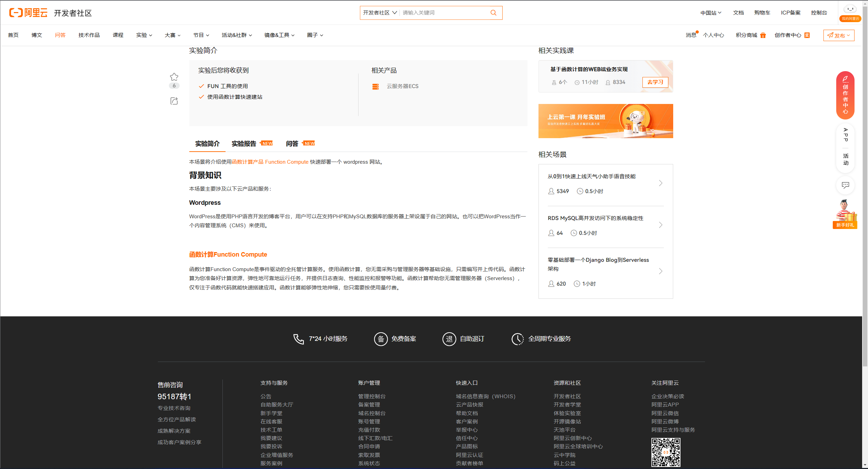The image size is (868, 469).
Task: Open footer link 自助服务大厅
Action: (277, 405)
